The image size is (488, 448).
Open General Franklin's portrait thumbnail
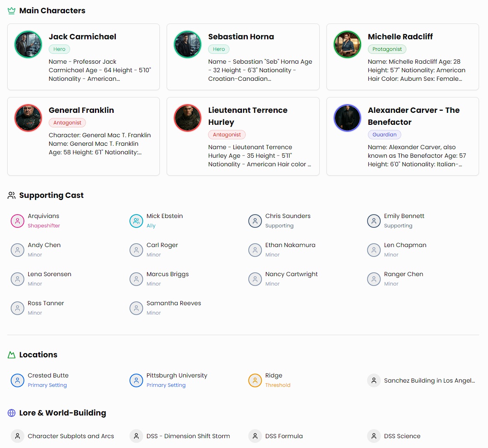pos(28,118)
